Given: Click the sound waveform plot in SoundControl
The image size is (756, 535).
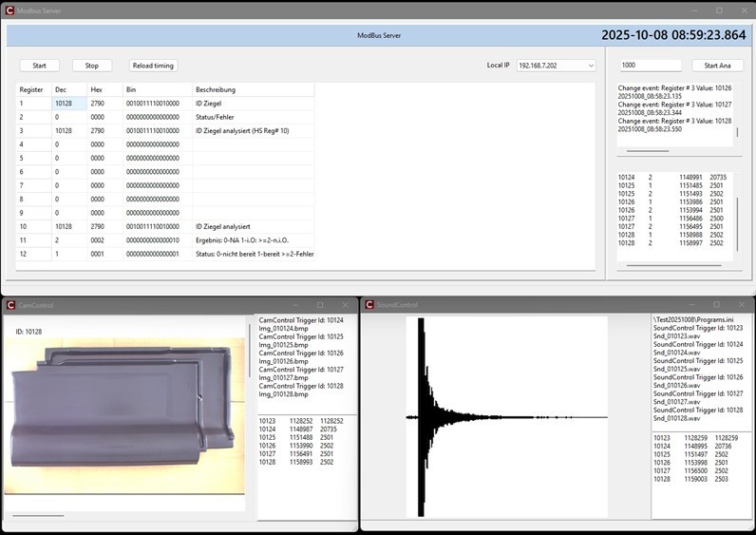Looking at the screenshot, I should (x=507, y=417).
